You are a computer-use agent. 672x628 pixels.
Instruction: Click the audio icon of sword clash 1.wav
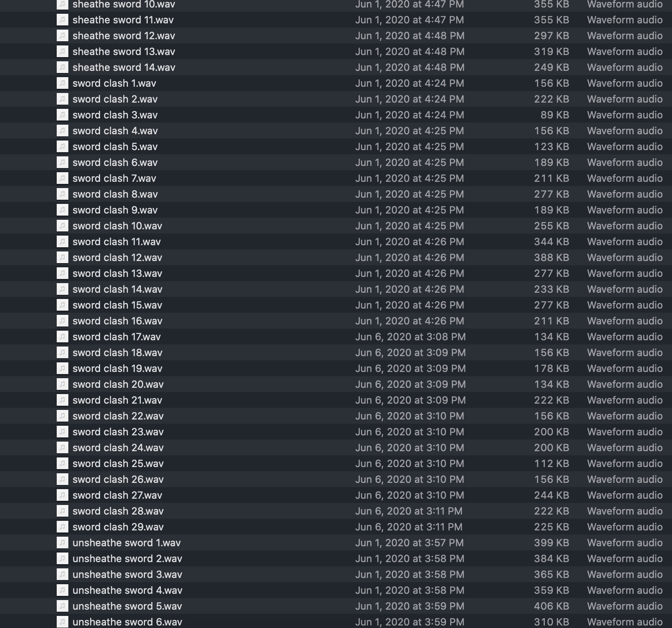(62, 83)
